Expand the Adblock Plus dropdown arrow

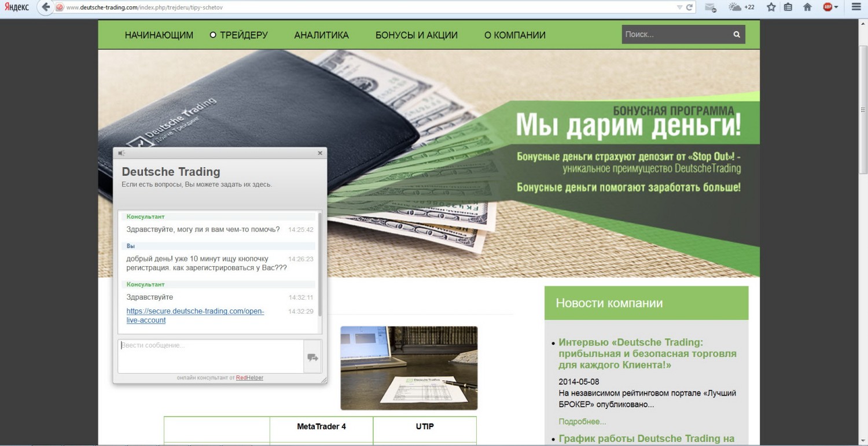pyautogui.click(x=836, y=8)
